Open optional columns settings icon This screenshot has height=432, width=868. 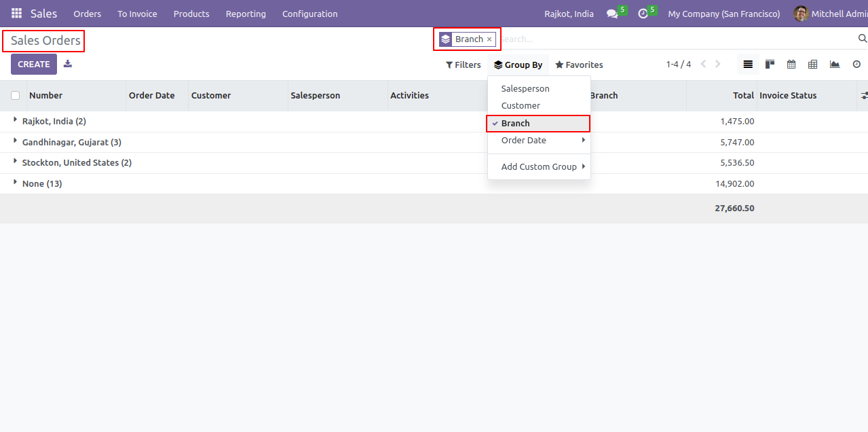tap(863, 96)
